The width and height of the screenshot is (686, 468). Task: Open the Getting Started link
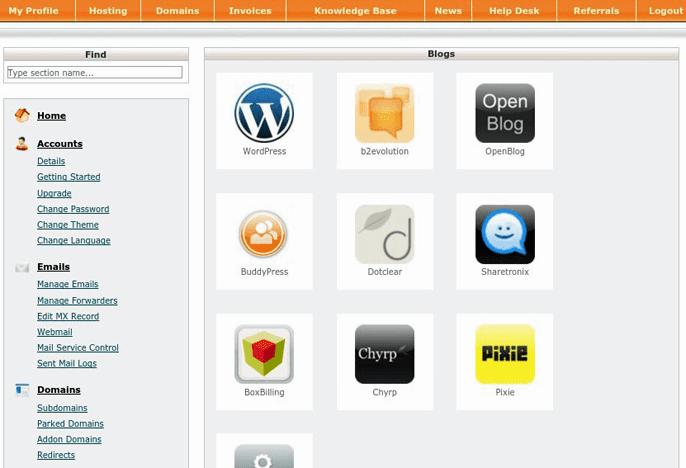click(69, 177)
